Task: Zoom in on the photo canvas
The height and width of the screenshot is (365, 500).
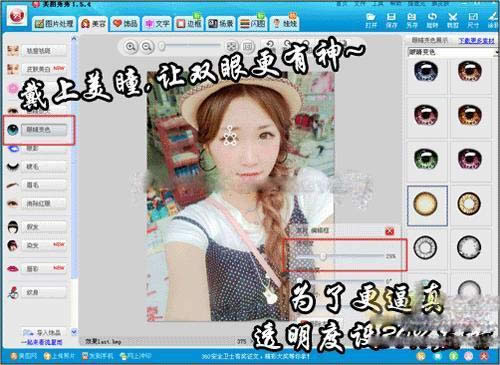Action: (x=131, y=47)
